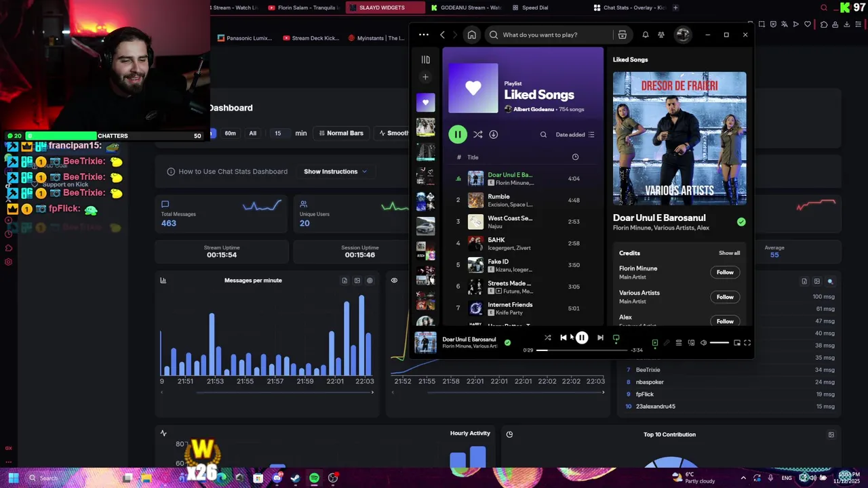Open Panasonic Lumix bookmark
Viewport: 868px width, 488px height.
tap(245, 38)
